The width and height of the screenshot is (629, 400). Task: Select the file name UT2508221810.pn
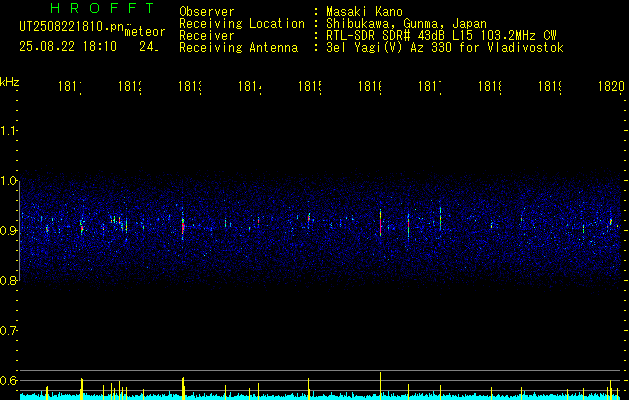point(72,27)
